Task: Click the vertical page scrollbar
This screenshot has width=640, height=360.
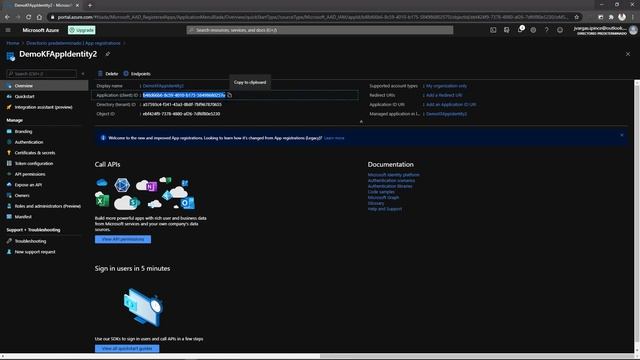Action: [637, 216]
